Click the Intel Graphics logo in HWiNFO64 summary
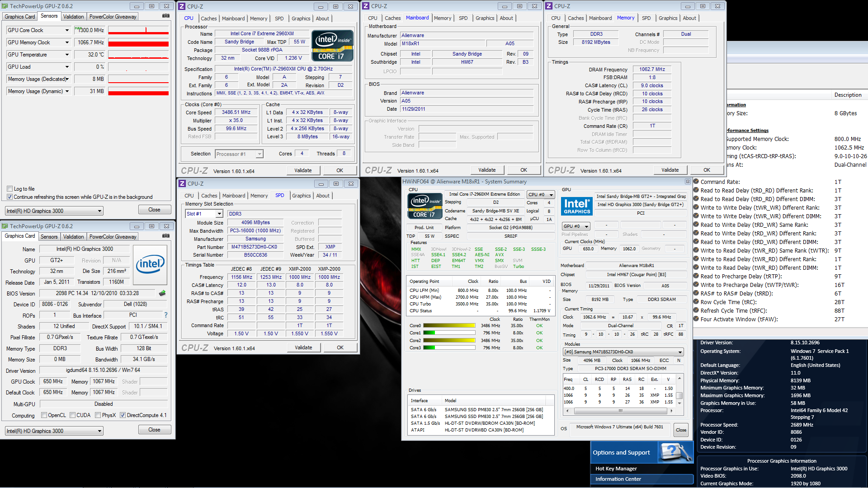The height and width of the screenshot is (488, 868). click(x=576, y=206)
